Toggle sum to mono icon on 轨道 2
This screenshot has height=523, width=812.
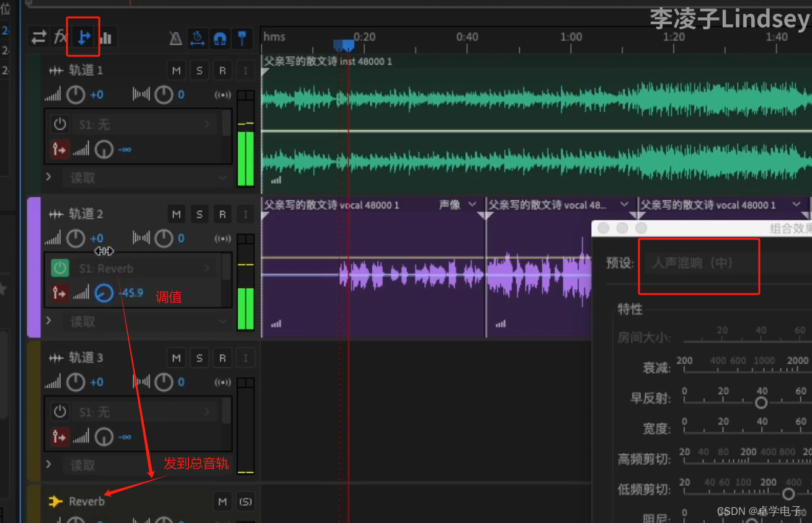(223, 238)
